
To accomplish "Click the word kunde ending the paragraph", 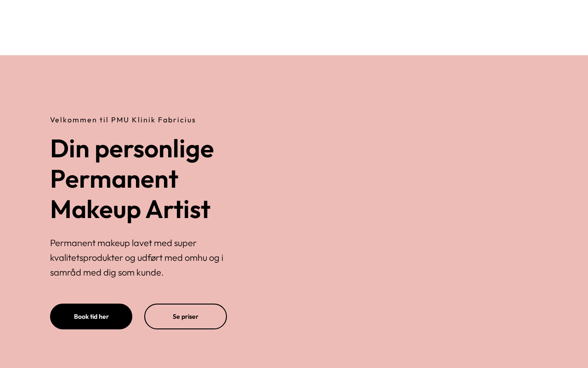I will (150, 272).
